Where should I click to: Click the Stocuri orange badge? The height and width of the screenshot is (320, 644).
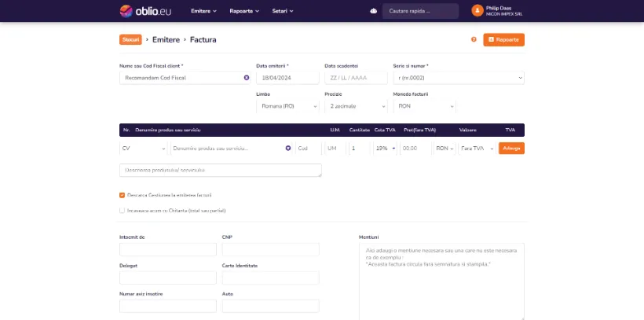pos(130,39)
